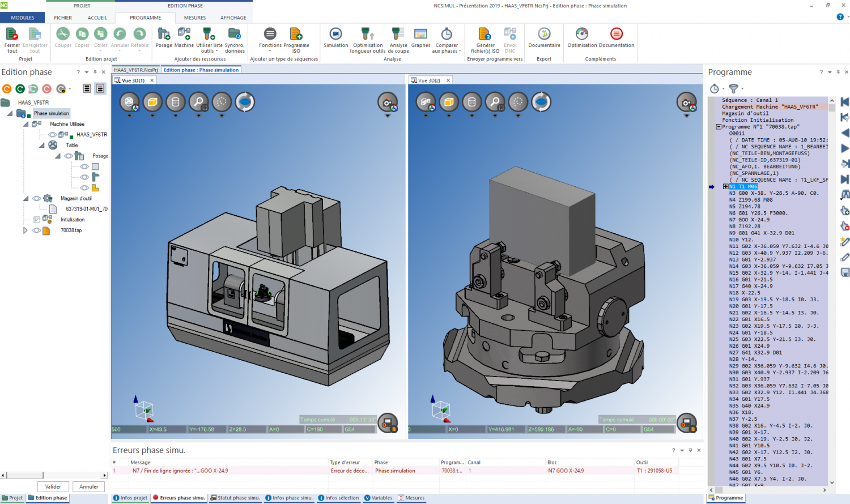The width and height of the screenshot is (850, 504).
Task: Hide the HAAS_VF6TR machine eye toggle
Action: [52, 135]
